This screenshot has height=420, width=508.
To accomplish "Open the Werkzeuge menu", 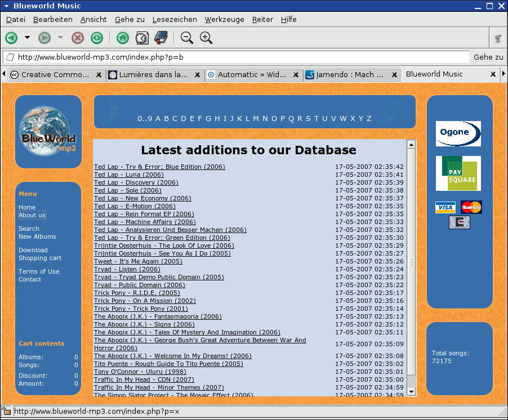I will click(225, 20).
